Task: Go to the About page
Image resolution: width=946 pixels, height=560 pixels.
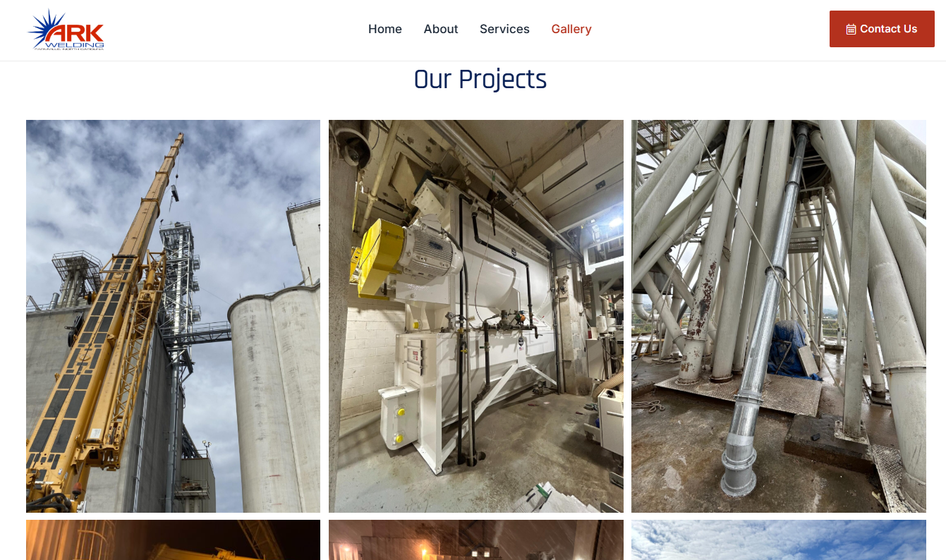Action: pyautogui.click(x=441, y=29)
